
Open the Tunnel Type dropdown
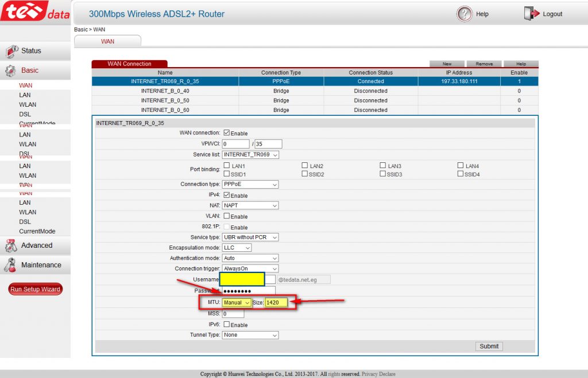coord(250,335)
